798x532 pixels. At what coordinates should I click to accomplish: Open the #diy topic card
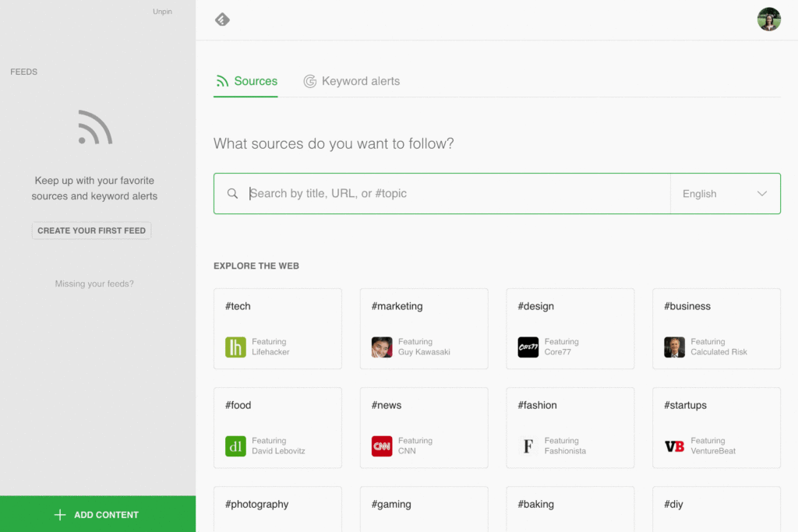tap(717, 509)
